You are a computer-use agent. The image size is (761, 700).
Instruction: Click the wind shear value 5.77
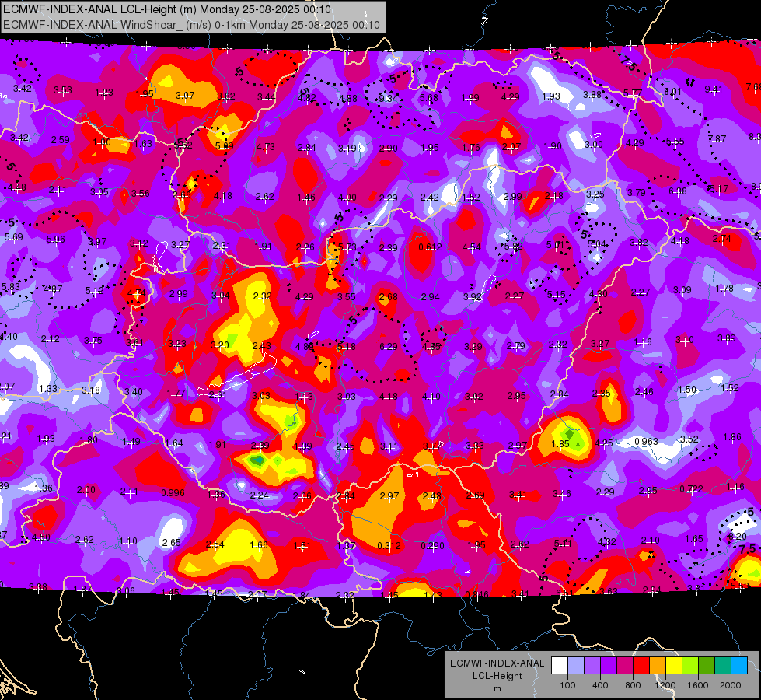633,93
